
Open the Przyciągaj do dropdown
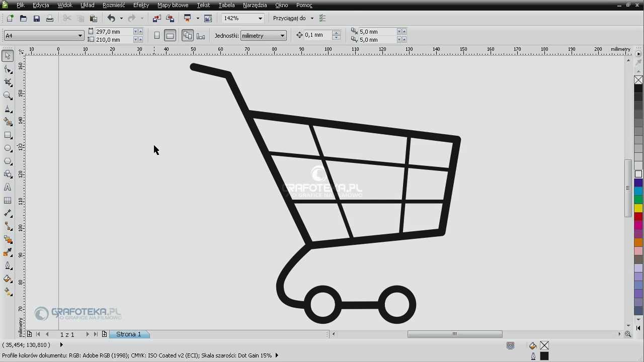[312, 19]
